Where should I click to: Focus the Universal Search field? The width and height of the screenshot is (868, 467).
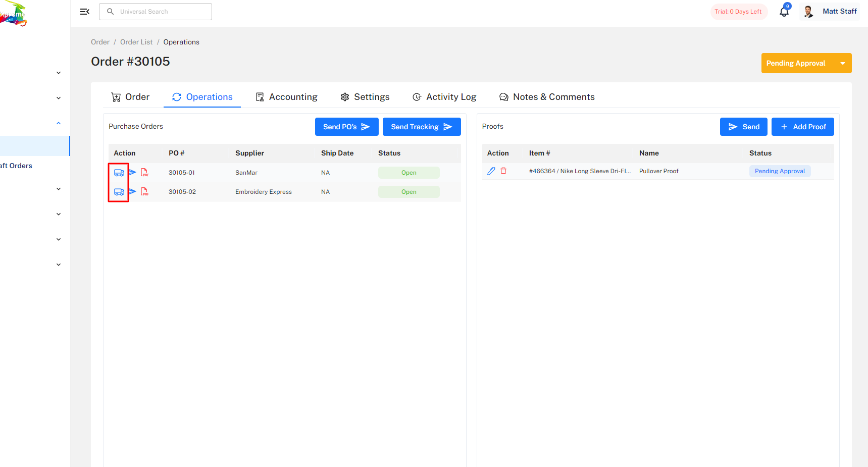click(x=156, y=12)
